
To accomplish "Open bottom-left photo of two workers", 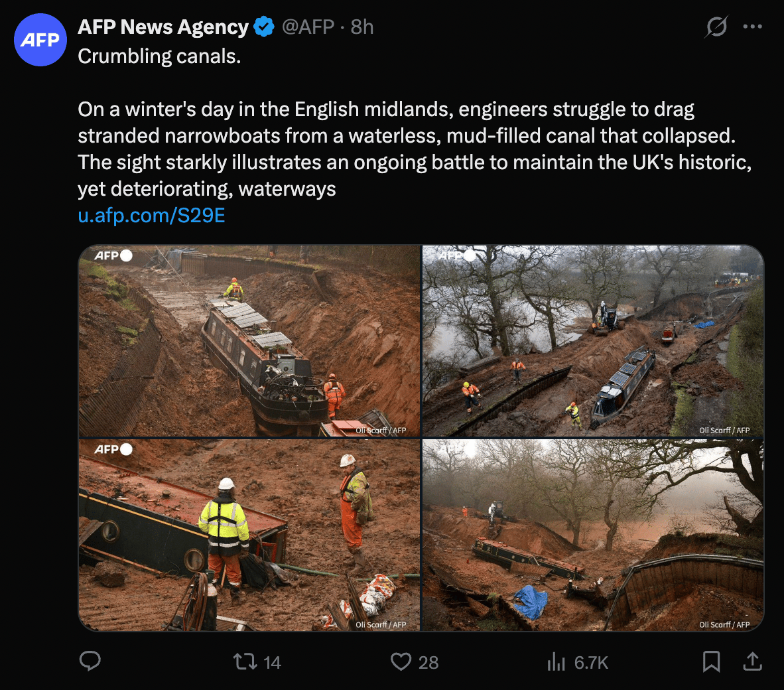I will [x=249, y=535].
